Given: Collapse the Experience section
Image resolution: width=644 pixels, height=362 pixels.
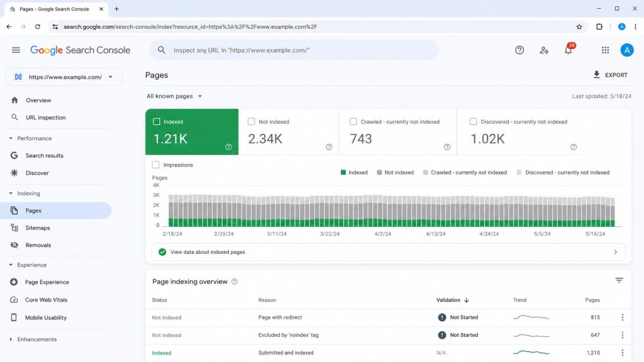Looking at the screenshot, I should click(11, 265).
